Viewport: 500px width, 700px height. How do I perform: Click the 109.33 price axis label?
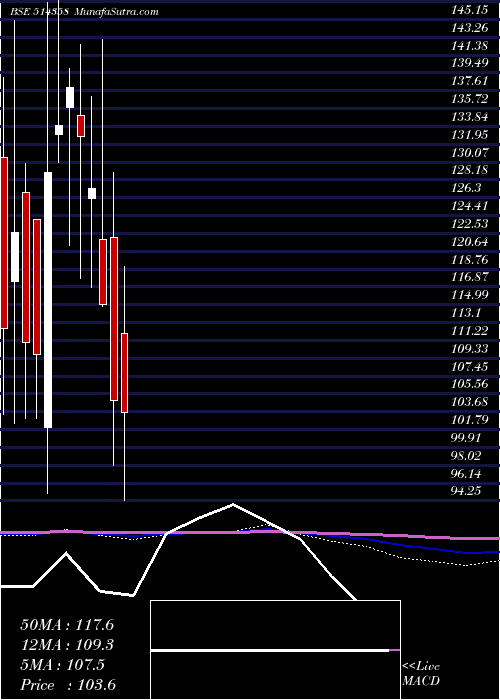(472, 349)
